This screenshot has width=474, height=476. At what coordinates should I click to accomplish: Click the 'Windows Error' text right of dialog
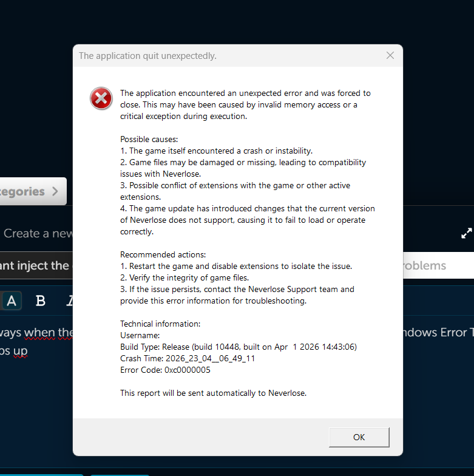pyautogui.click(x=436, y=333)
